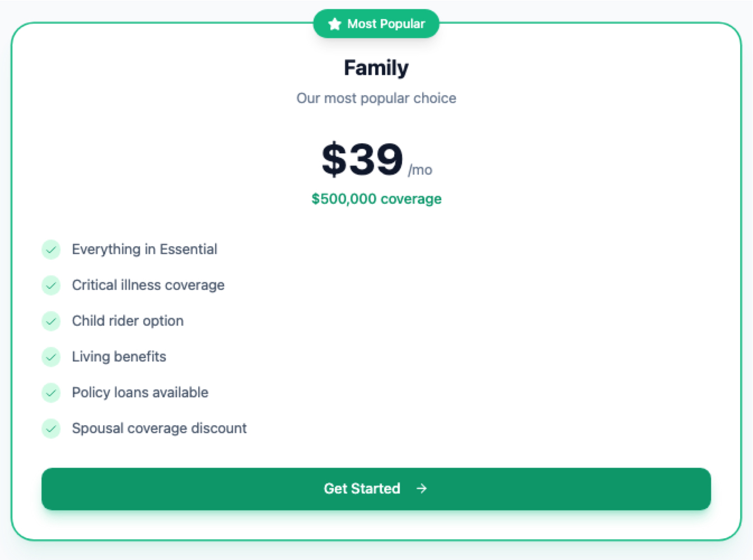This screenshot has height=560, width=753.
Task: Click the checkmark next to Spousal coverage discount
Action: point(51,429)
